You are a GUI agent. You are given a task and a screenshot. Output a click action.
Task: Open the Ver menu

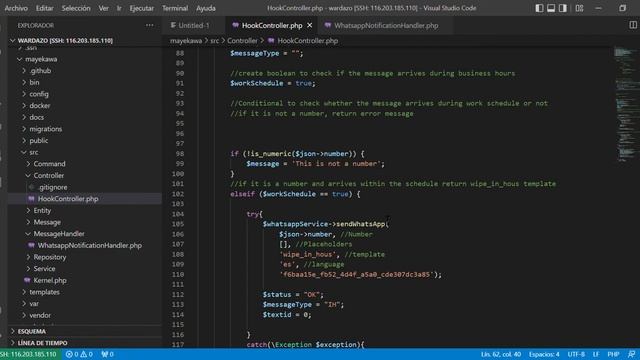coord(103,8)
